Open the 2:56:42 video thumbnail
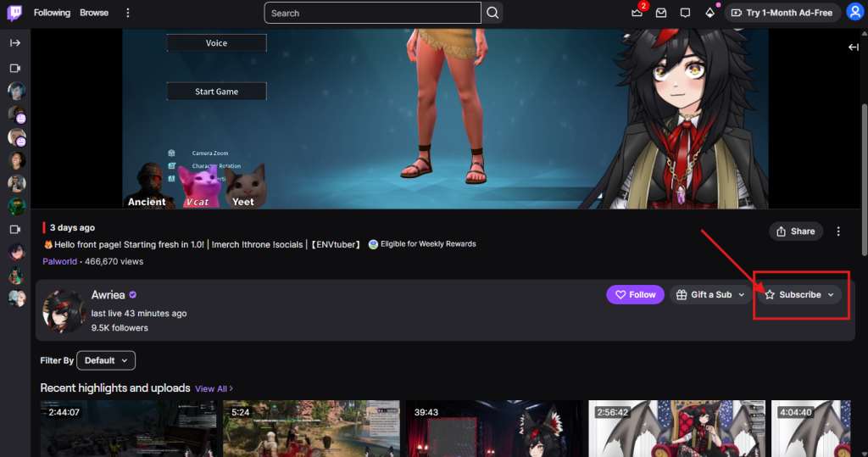Screen dimensions: 868x457 [676, 428]
